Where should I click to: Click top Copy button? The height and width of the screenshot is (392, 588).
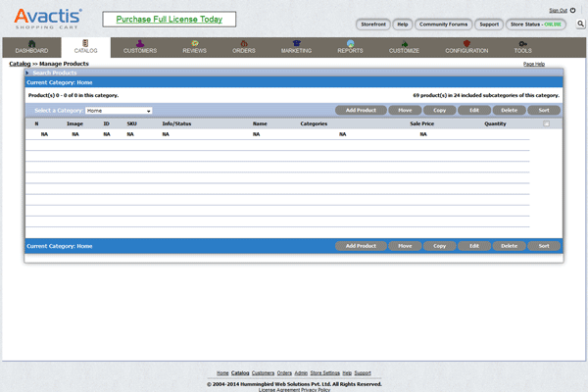439,111
